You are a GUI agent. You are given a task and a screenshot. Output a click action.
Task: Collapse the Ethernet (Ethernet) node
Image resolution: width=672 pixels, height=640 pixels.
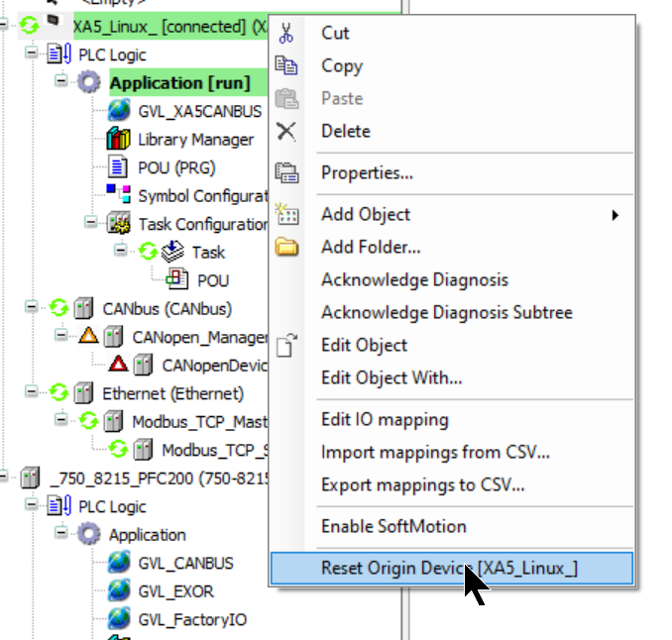pyautogui.click(x=31, y=391)
